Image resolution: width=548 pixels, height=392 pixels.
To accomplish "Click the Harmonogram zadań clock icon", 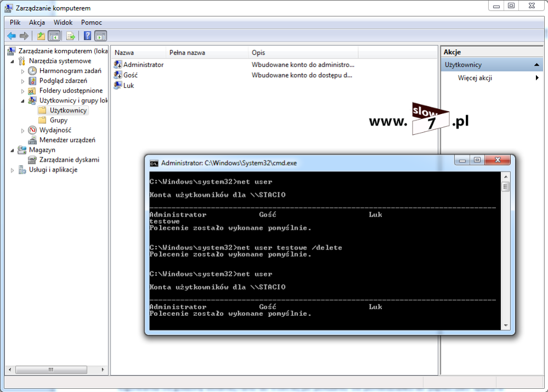I will (32, 71).
